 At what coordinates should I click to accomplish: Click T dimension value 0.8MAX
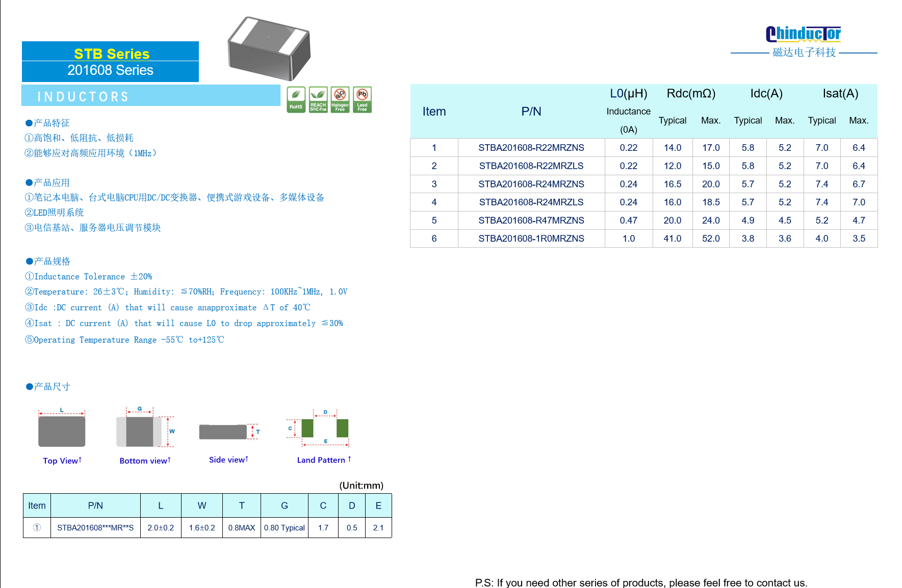(242, 528)
